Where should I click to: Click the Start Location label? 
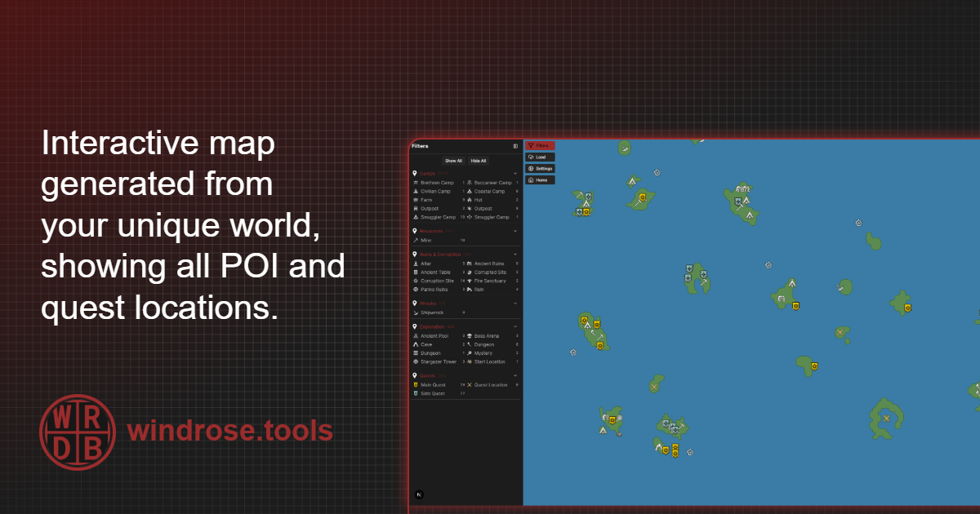coord(490,361)
